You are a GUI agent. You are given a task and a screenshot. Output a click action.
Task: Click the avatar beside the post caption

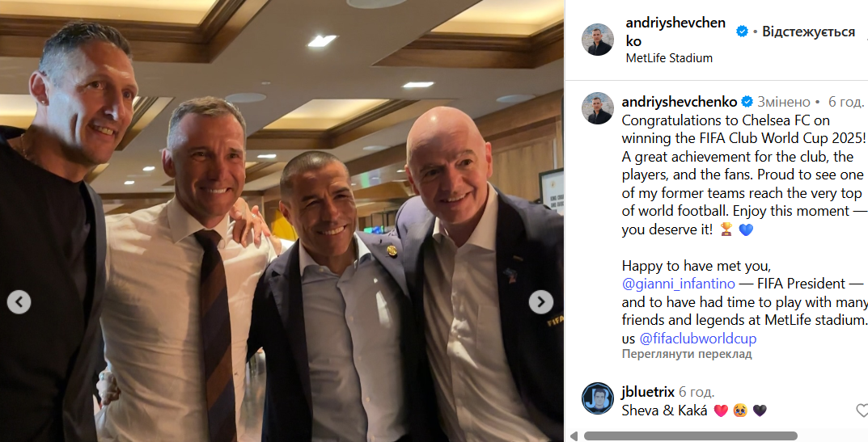tap(598, 108)
